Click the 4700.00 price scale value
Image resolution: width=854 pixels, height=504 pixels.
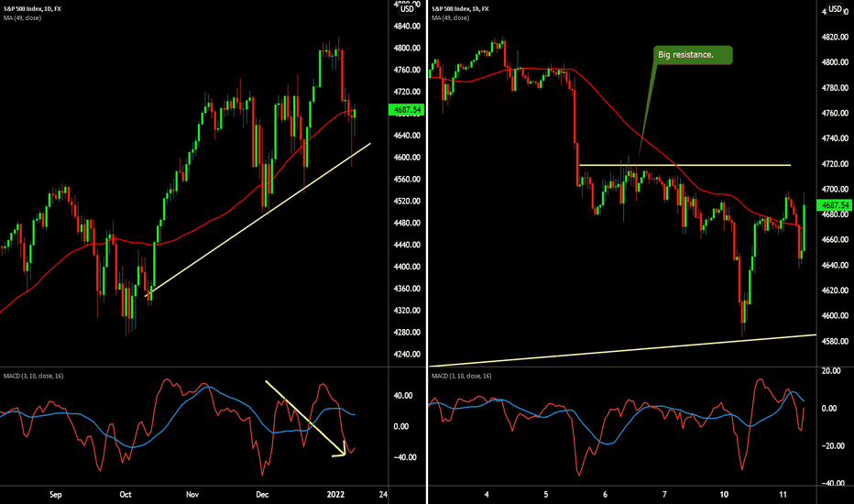tap(835, 189)
